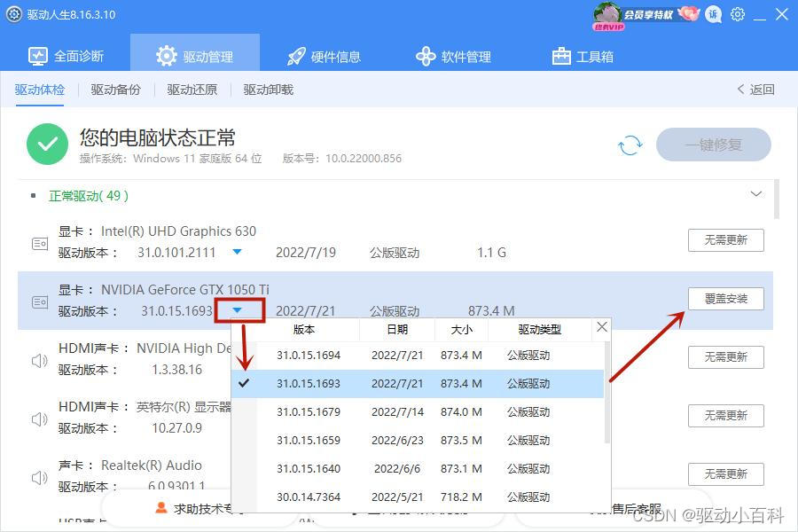
Task: Click the 版本 column header
Action: click(304, 329)
